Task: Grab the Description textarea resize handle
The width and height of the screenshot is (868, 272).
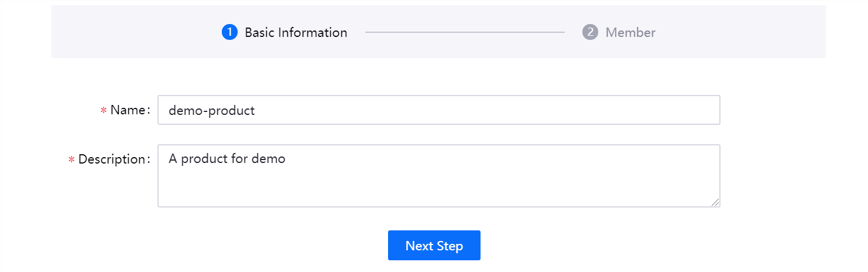Action: coord(715,202)
